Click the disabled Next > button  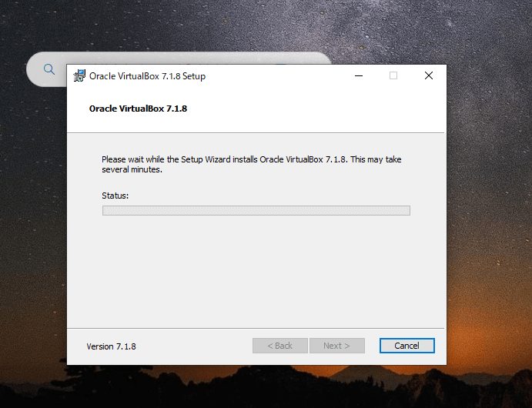pyautogui.click(x=337, y=346)
